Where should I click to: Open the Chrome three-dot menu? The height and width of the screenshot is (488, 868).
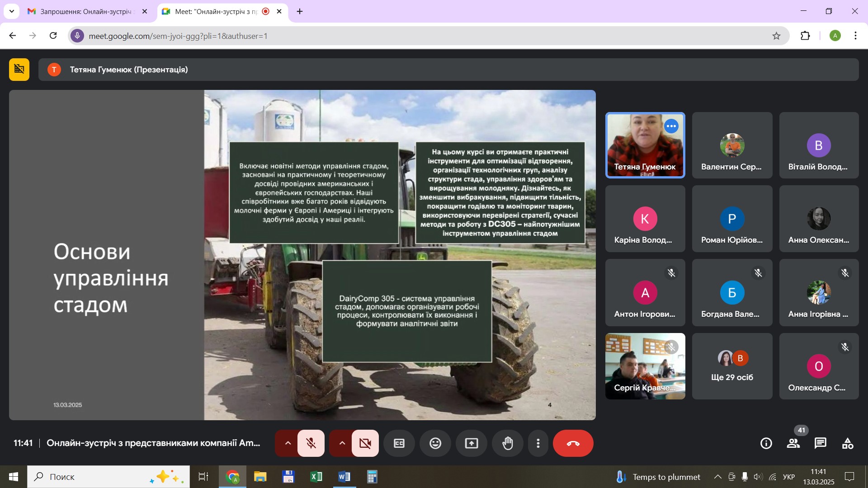(855, 36)
